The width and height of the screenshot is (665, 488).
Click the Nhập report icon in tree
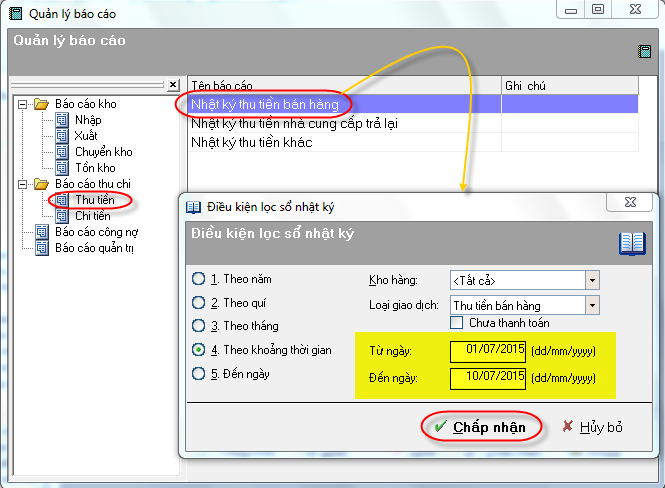click(x=62, y=120)
